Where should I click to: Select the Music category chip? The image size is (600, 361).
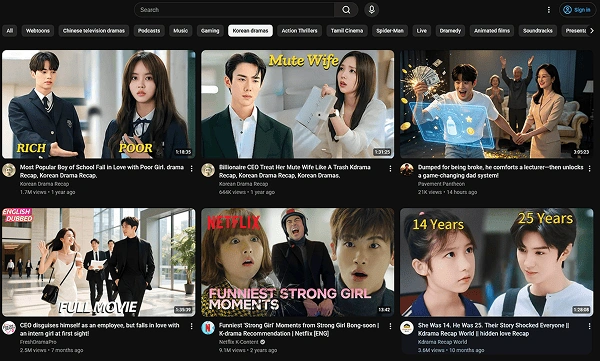pos(181,31)
